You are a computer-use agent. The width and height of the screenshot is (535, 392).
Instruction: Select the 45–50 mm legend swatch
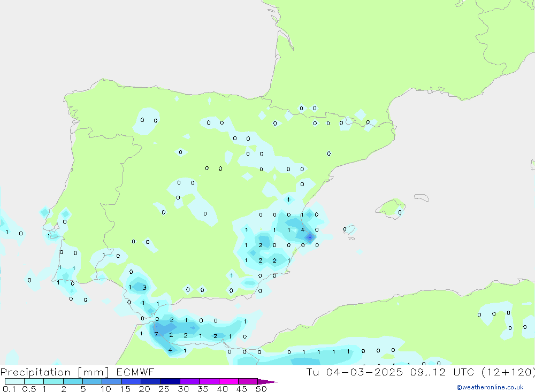(248, 381)
